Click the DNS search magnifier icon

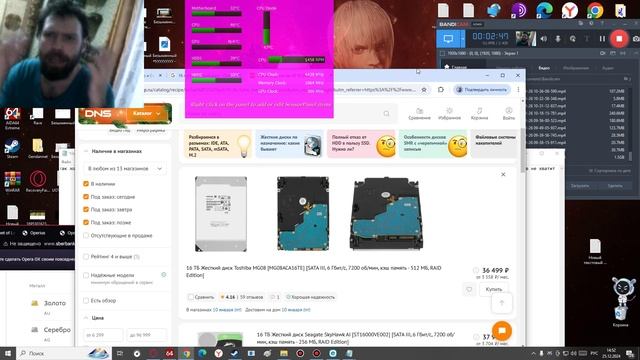[386, 114]
